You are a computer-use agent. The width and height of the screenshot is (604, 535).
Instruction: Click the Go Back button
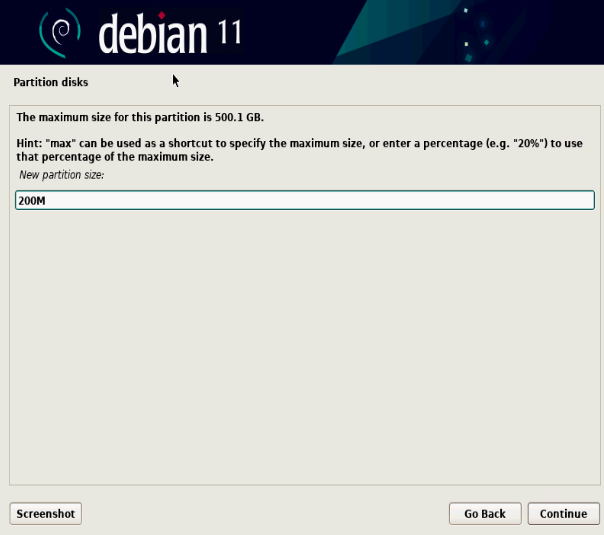point(485,513)
